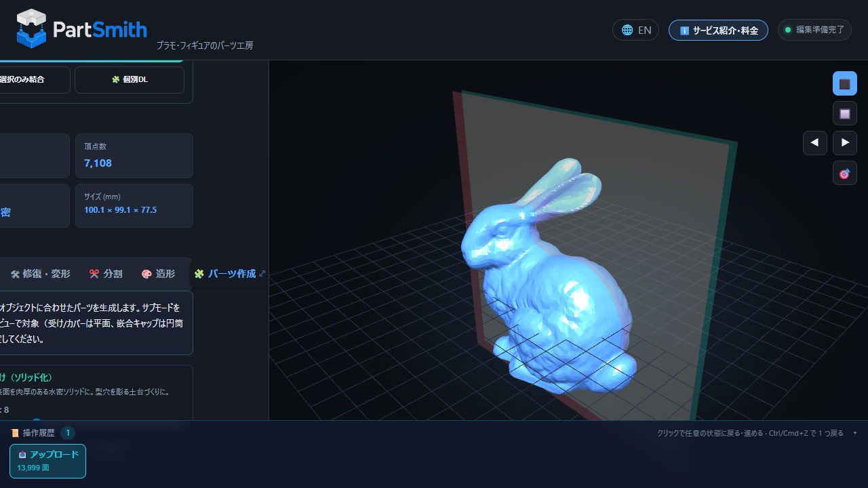868x488 pixels.
Task: Click the size value 100.1 × 99.1 × 77.5
Action: pyautogui.click(x=120, y=210)
